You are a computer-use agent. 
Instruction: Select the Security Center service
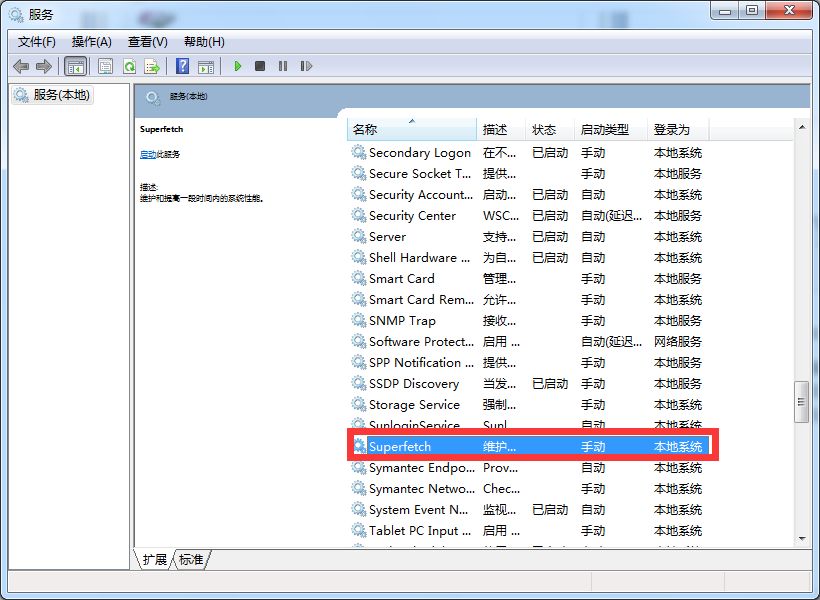(x=528, y=216)
